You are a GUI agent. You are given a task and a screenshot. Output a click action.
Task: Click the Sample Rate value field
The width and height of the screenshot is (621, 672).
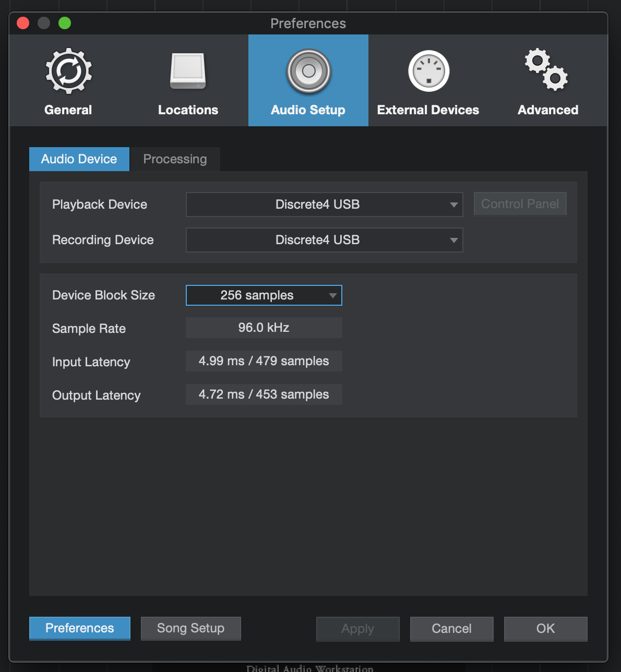click(264, 328)
